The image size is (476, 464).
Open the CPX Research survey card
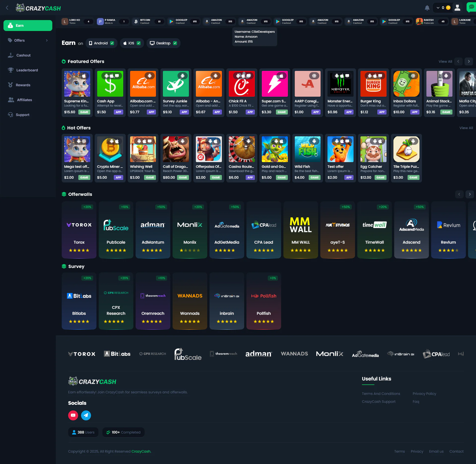click(x=116, y=301)
